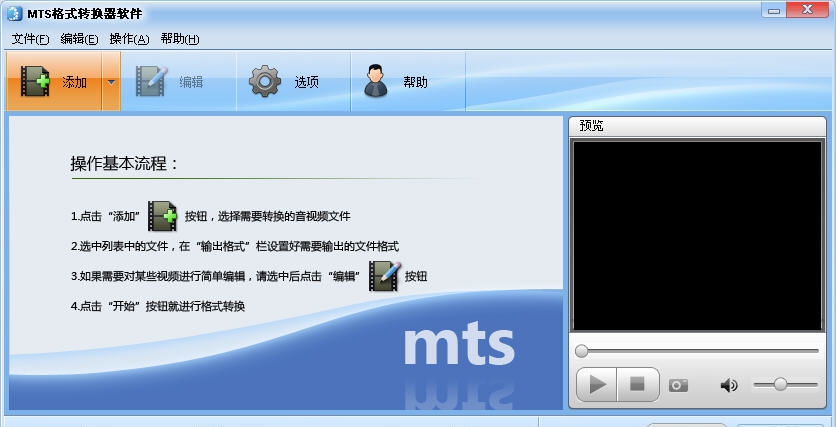Click step 2 text about 输出格式

point(235,246)
